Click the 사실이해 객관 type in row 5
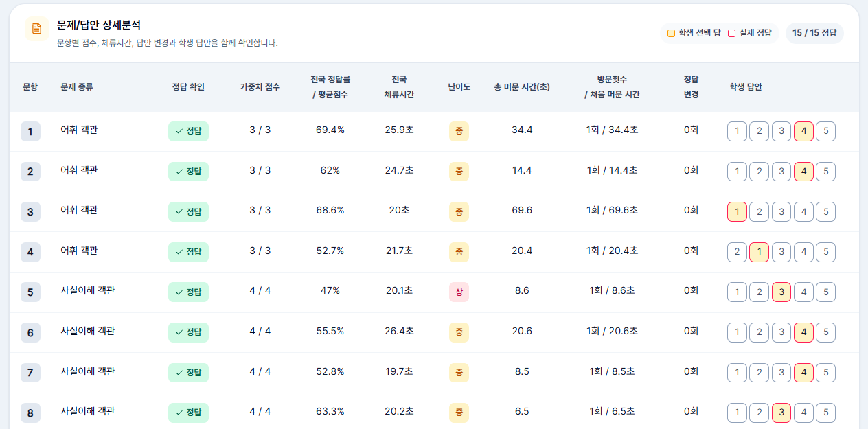This screenshot has height=429, width=868. tap(88, 290)
